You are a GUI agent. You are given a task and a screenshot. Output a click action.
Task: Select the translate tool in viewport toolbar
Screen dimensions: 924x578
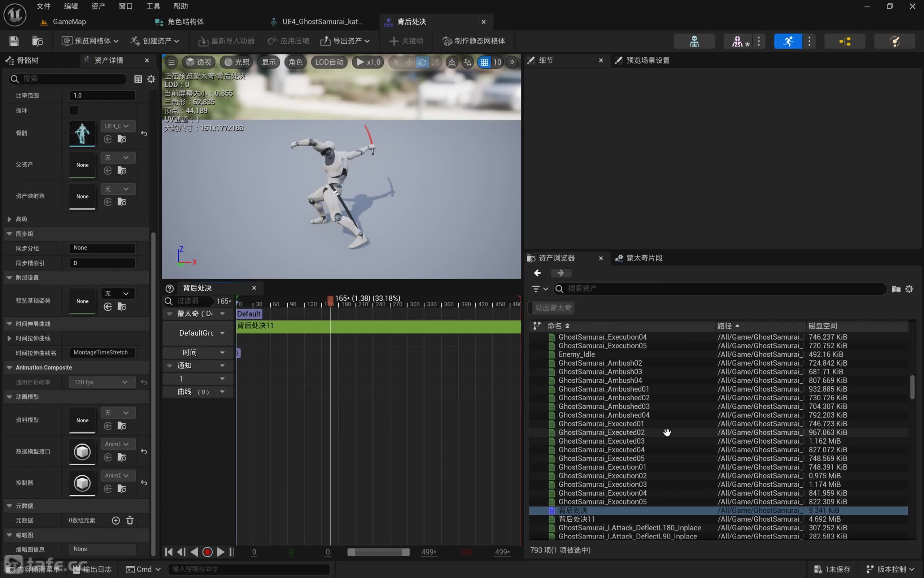409,62
